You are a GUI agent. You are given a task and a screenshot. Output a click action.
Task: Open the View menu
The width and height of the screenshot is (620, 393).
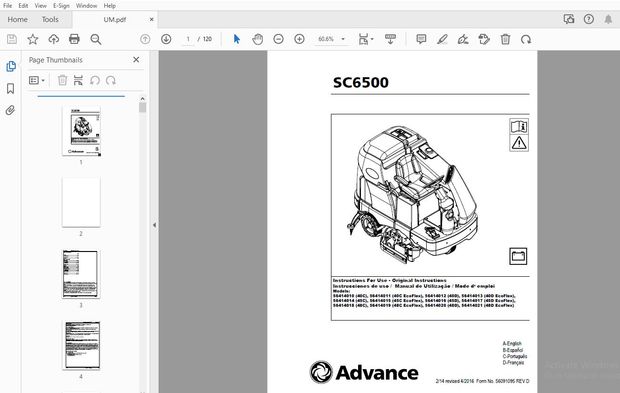(x=40, y=6)
